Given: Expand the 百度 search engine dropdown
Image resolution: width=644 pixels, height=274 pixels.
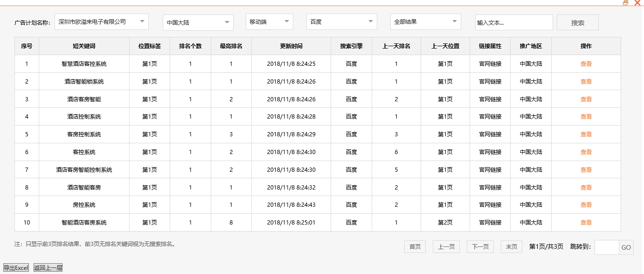Looking at the screenshot, I should pyautogui.click(x=341, y=21).
